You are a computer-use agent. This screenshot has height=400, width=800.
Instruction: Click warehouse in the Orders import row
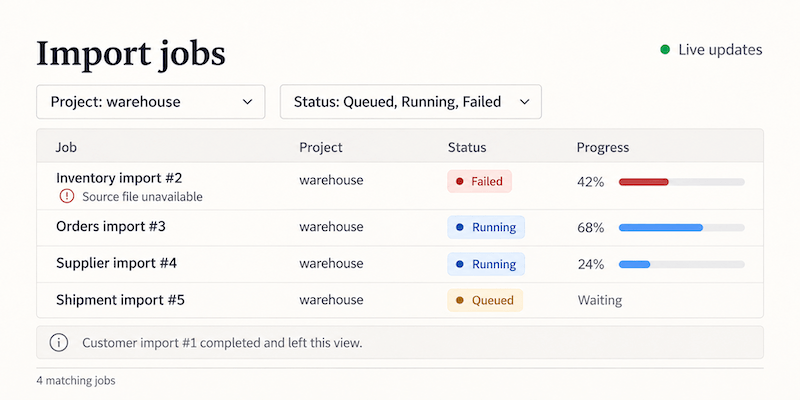[331, 227]
